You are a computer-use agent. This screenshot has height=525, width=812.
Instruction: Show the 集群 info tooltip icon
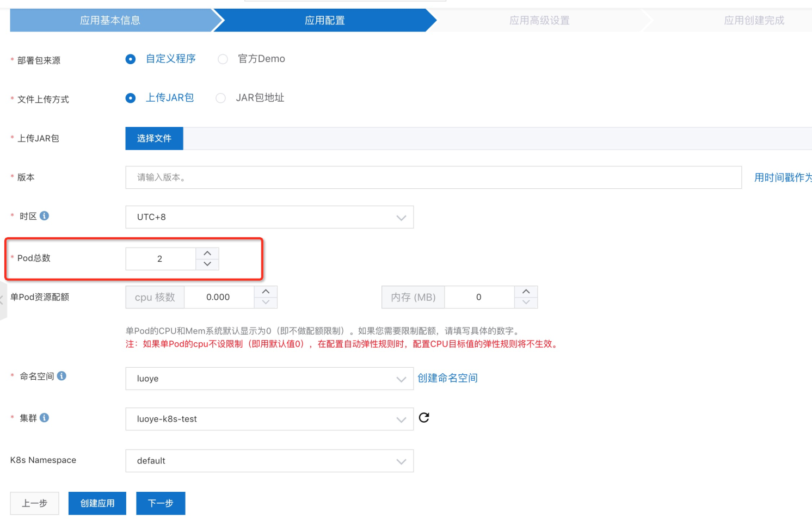[x=45, y=418]
